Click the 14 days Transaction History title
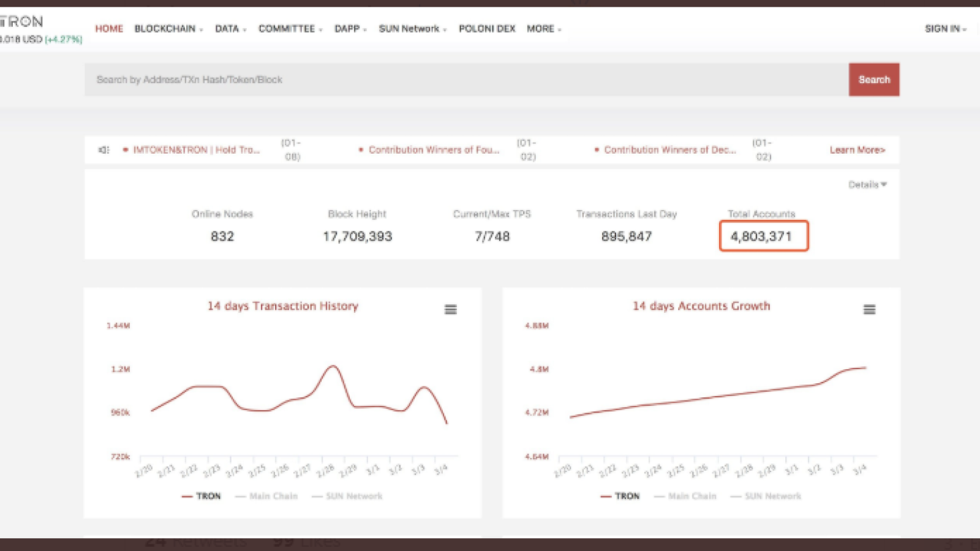The height and width of the screenshot is (551, 980). [283, 306]
